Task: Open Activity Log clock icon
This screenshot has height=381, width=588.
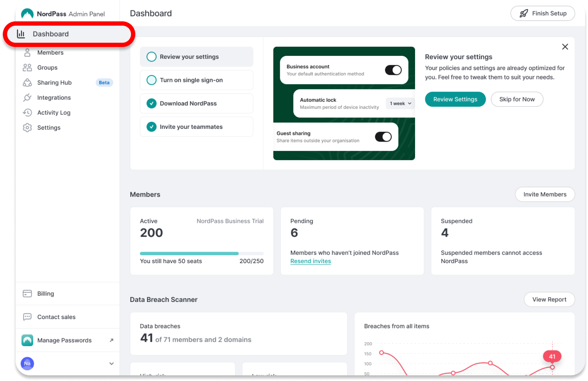Action: click(x=27, y=113)
